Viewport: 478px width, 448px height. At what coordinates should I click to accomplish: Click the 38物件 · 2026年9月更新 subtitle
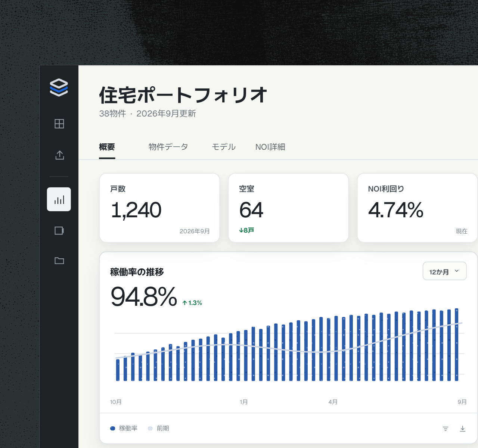pos(148,113)
